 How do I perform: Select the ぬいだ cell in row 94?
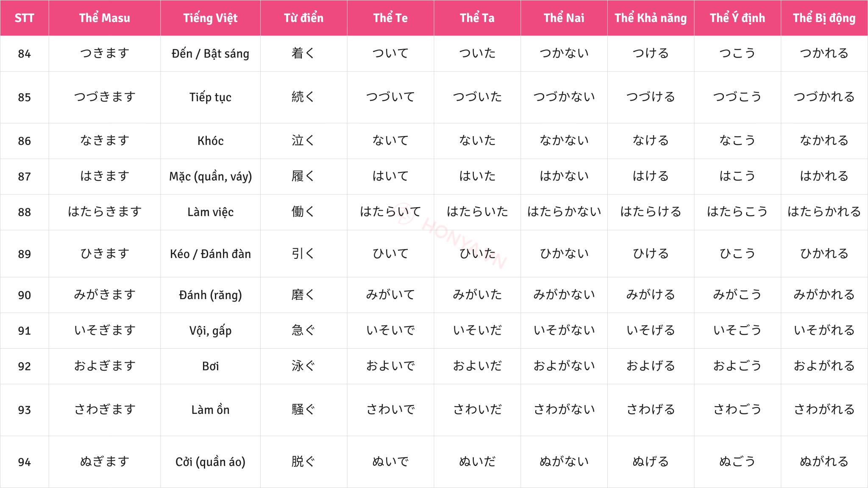(477, 462)
